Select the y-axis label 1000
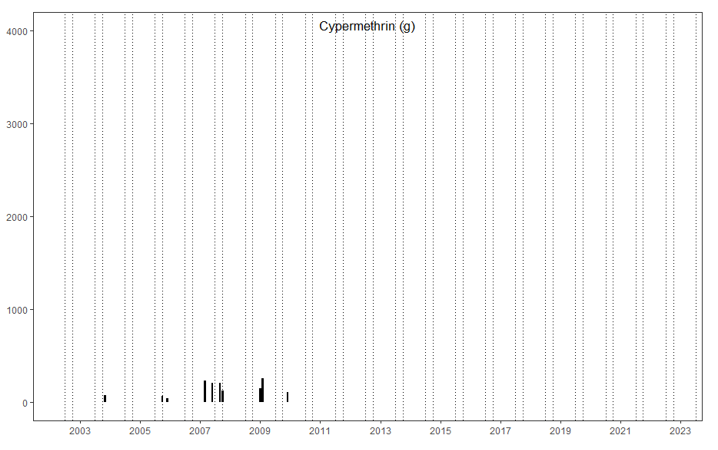This screenshot has width=718, height=450. [17, 310]
